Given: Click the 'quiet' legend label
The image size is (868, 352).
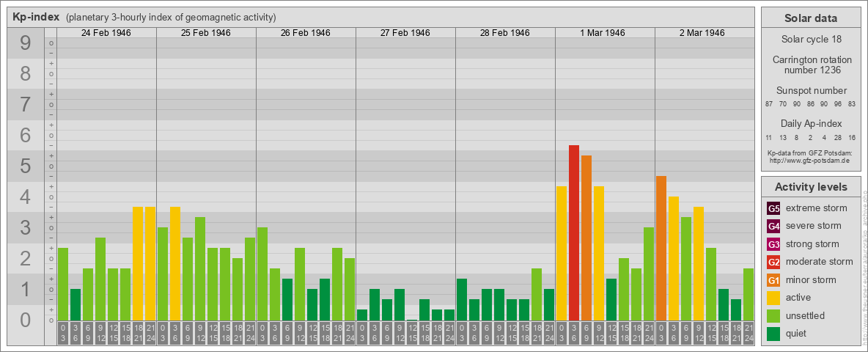Looking at the screenshot, I should 798,333.
